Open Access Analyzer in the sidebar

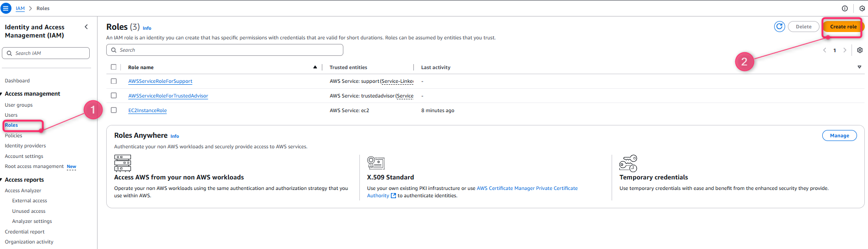tap(23, 191)
